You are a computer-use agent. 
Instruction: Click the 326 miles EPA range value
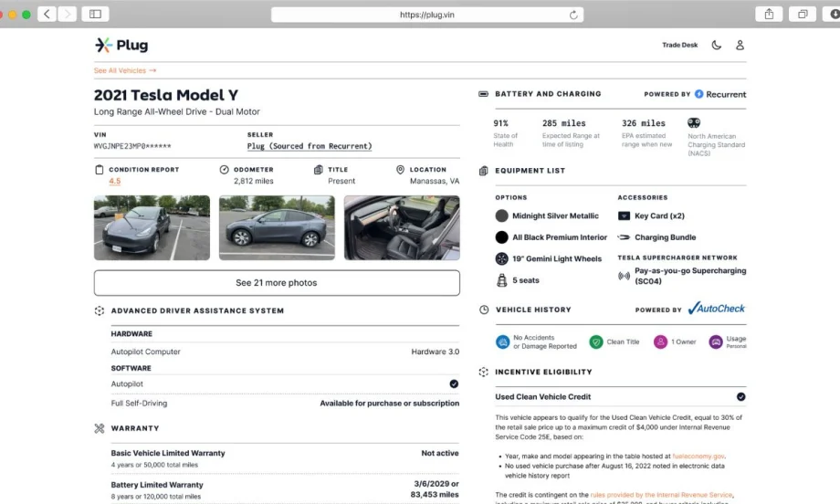pyautogui.click(x=644, y=123)
